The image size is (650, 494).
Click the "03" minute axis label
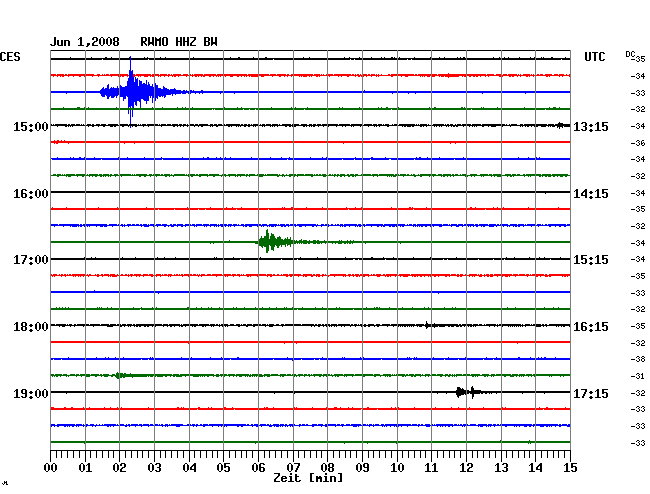pyautogui.click(x=155, y=468)
